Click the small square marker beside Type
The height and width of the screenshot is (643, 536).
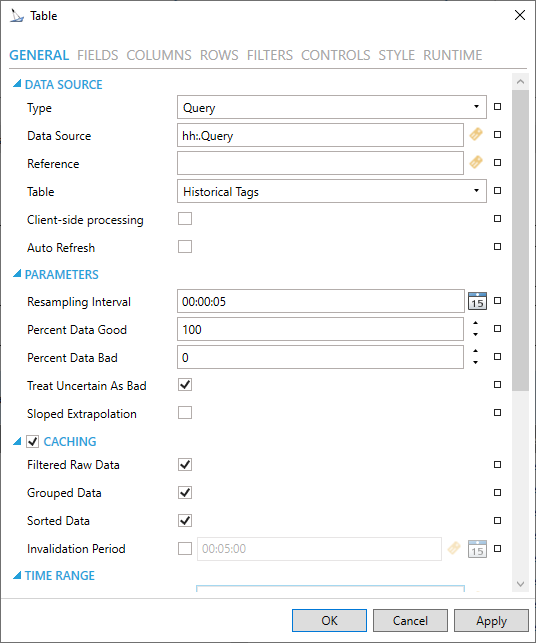497,107
